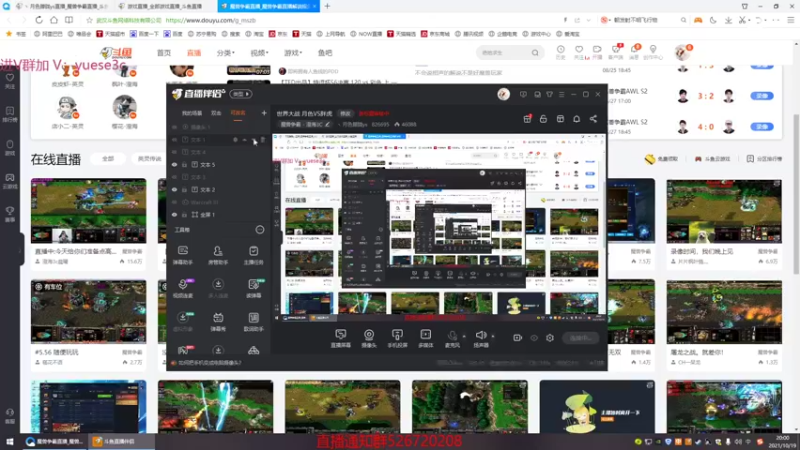
Task: Open the companion hamburger menu icon
Action: click(561, 94)
